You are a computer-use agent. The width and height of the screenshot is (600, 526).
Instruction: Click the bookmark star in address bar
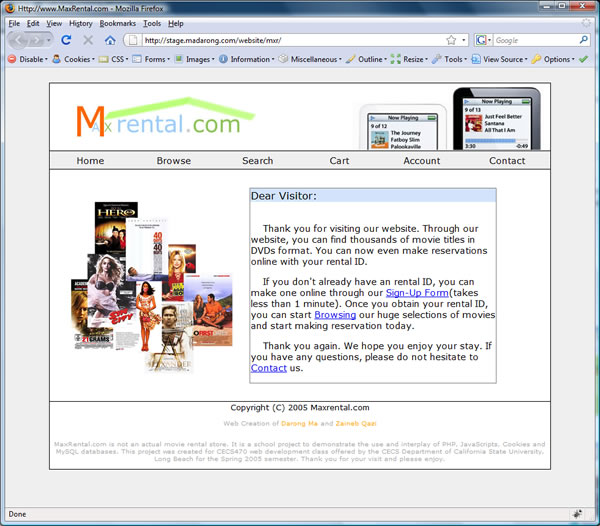tap(451, 40)
